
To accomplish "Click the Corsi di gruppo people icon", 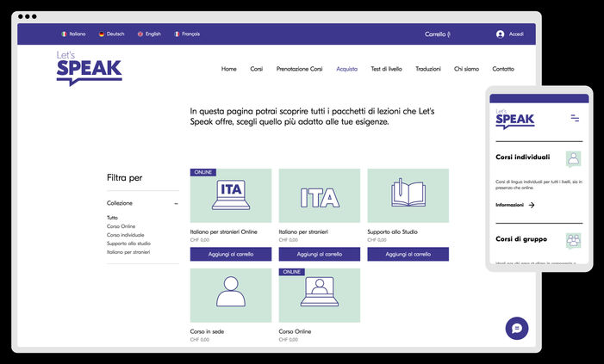I will pyautogui.click(x=573, y=240).
